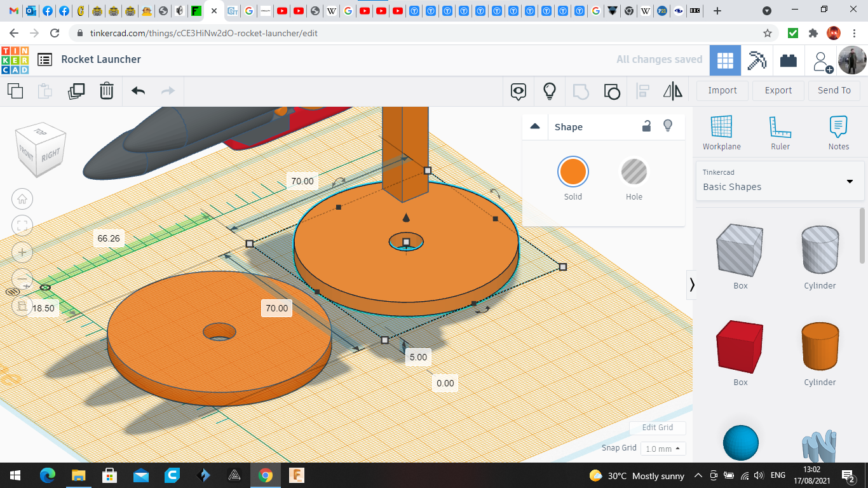
Task: Toggle show all light bulb in toolbar
Action: [x=550, y=91]
